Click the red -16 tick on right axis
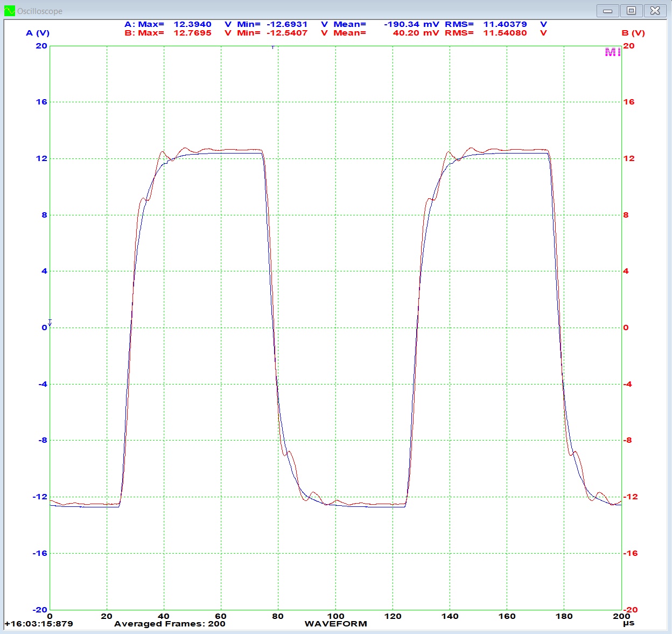 [630, 553]
